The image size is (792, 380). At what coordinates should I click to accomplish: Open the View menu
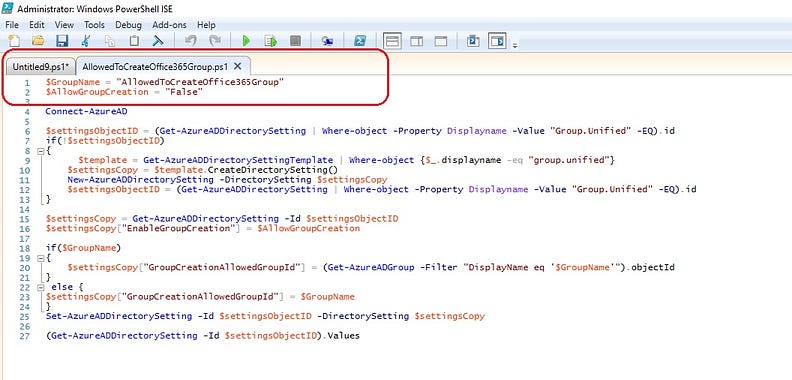click(x=64, y=25)
